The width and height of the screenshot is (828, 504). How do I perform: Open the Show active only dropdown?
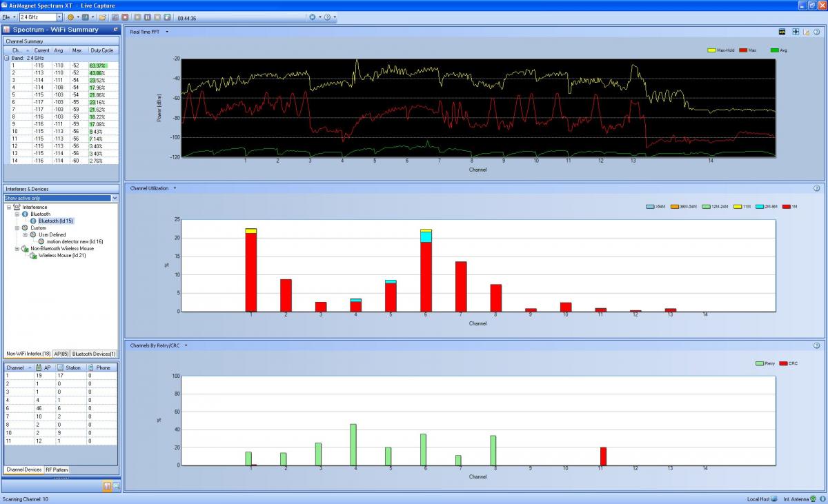tap(115, 198)
